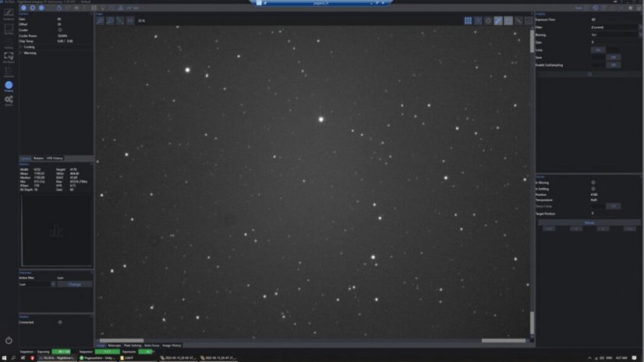The image size is (644, 362).
Task: Click the Windows Start button
Action: (x=4, y=357)
